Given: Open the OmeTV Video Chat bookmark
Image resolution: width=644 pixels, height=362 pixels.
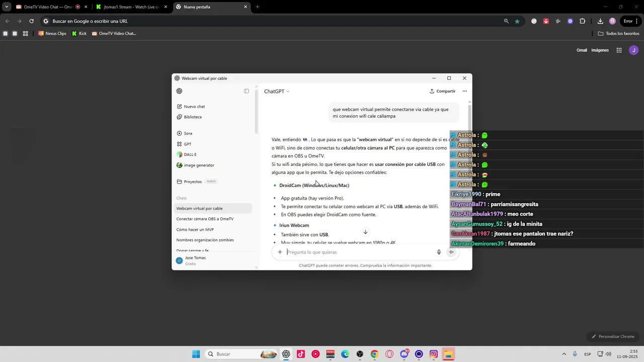Looking at the screenshot, I should [x=114, y=34].
